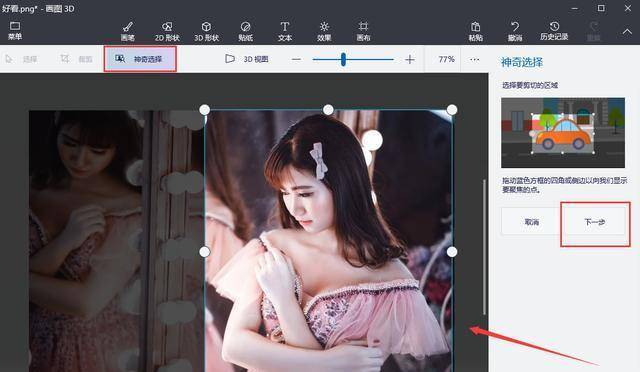Select the 画笔 brushes tool
The width and height of the screenshot is (640, 372).
[x=128, y=31]
